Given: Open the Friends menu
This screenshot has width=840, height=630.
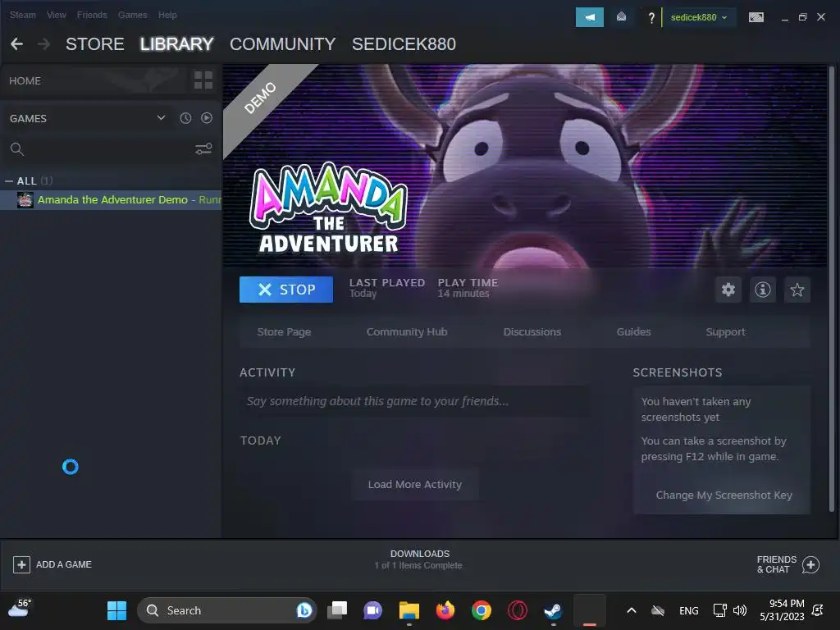Looking at the screenshot, I should pos(92,15).
